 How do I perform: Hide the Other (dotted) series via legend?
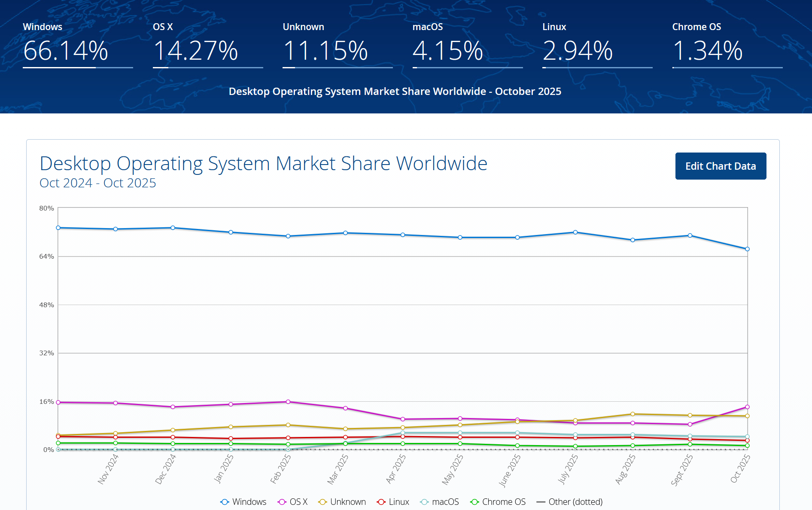coord(575,502)
